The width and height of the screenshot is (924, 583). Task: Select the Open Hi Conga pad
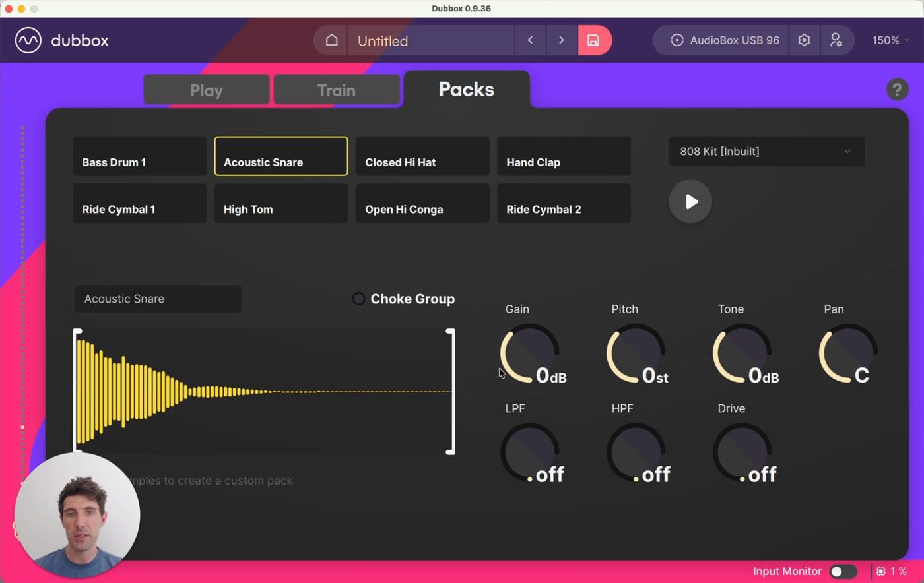point(422,203)
